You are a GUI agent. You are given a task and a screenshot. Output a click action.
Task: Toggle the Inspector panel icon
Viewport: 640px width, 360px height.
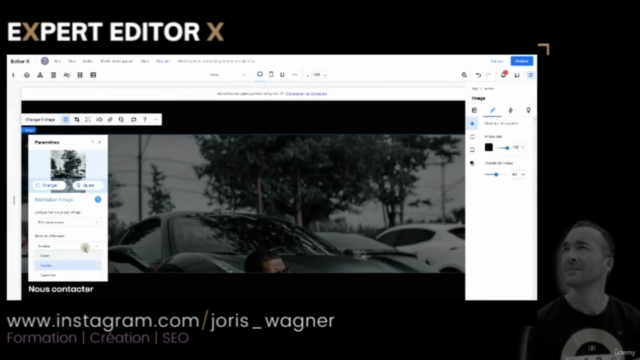530,75
